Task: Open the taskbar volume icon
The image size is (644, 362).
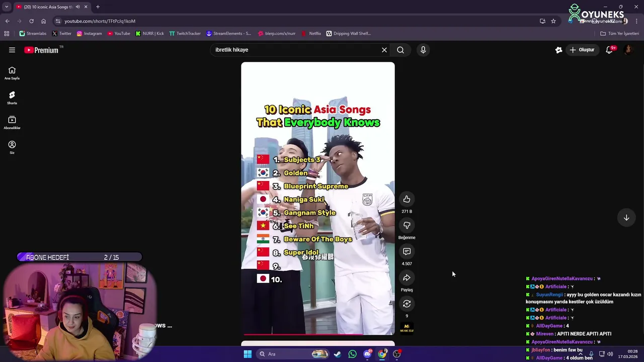Action: [610, 354]
